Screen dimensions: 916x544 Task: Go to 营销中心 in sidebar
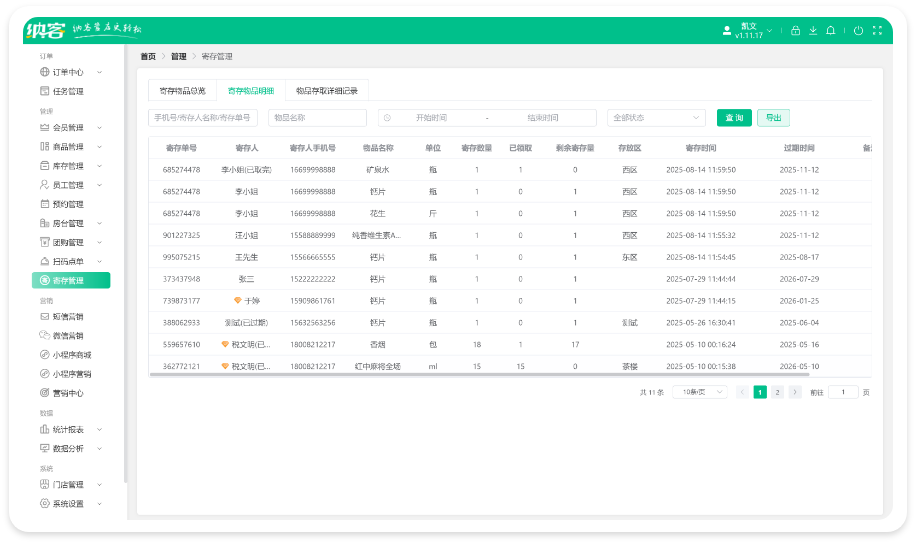(67, 393)
